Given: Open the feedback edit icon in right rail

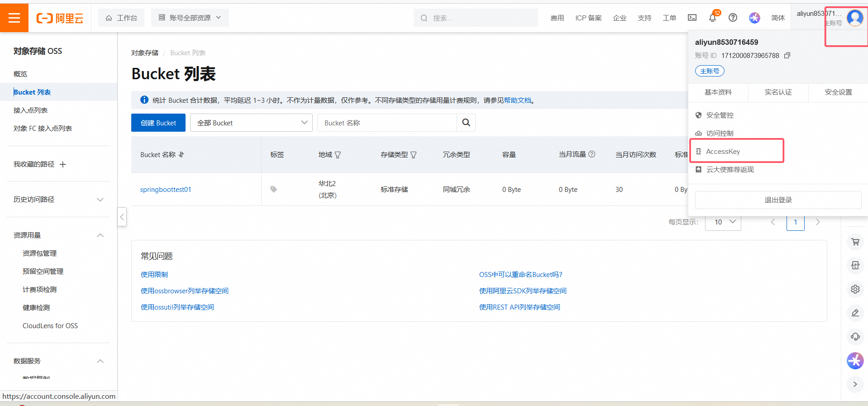Looking at the screenshot, I should 855,313.
